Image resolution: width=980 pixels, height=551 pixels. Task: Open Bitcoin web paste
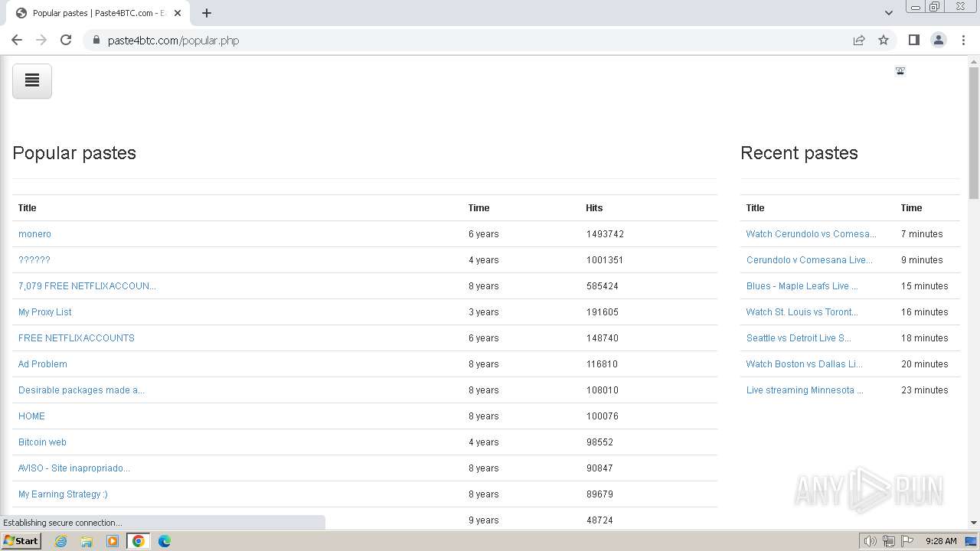point(42,442)
